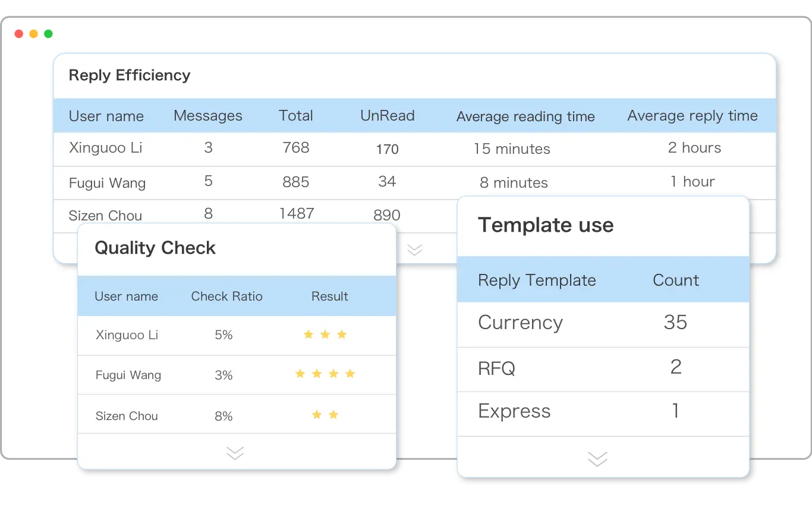The width and height of the screenshot is (812, 505).
Task: Sort by Average reply time column
Action: [692, 116]
